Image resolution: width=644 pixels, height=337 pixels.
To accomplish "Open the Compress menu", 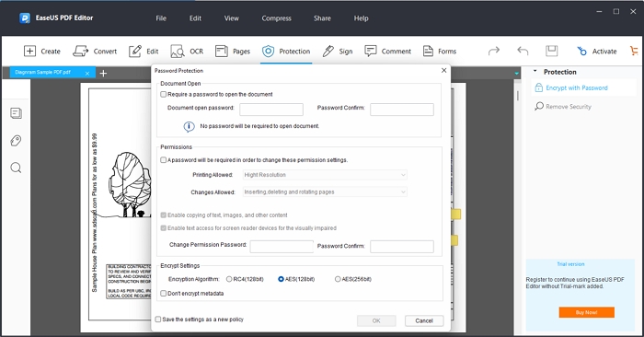I will click(276, 18).
